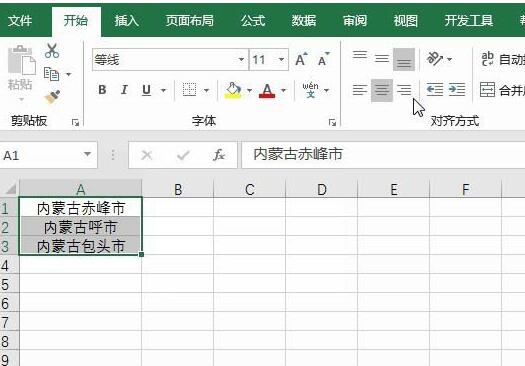
Task: Click the wén phonetic guide icon
Action: (310, 90)
